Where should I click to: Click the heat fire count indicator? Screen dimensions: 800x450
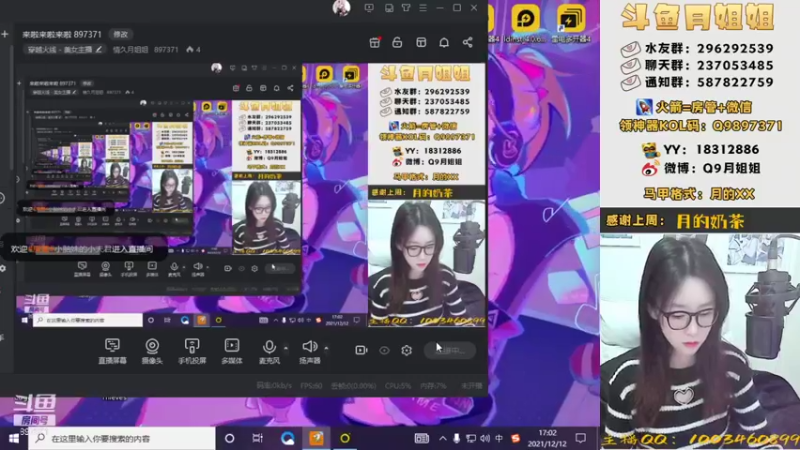point(193,49)
